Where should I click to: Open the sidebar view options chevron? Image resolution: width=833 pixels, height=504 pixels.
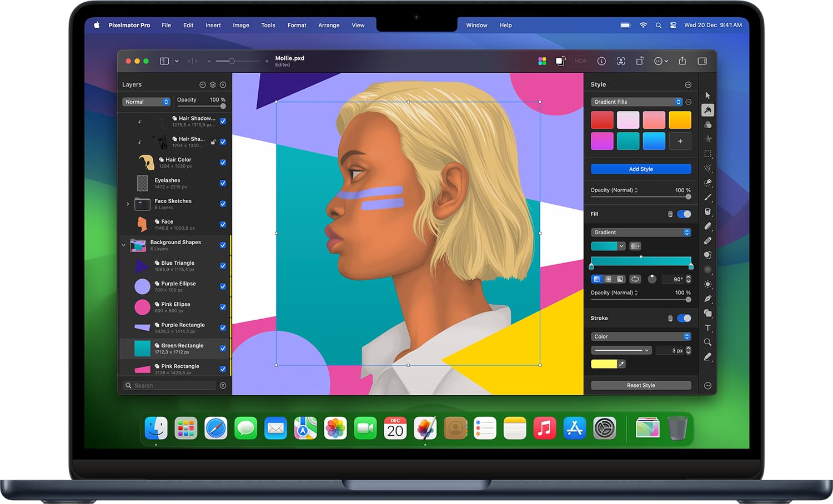pos(177,61)
